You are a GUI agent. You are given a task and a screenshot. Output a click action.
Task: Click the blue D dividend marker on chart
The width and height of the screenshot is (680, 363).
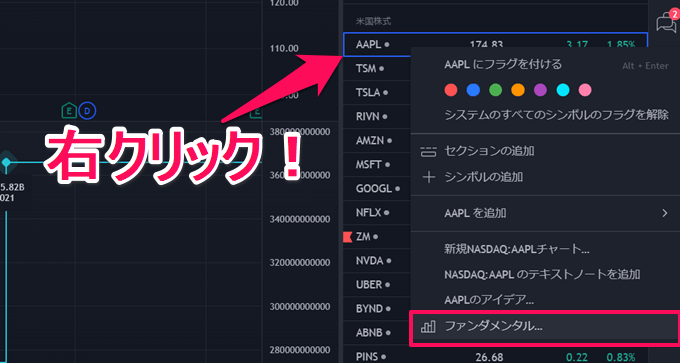pos(87,111)
